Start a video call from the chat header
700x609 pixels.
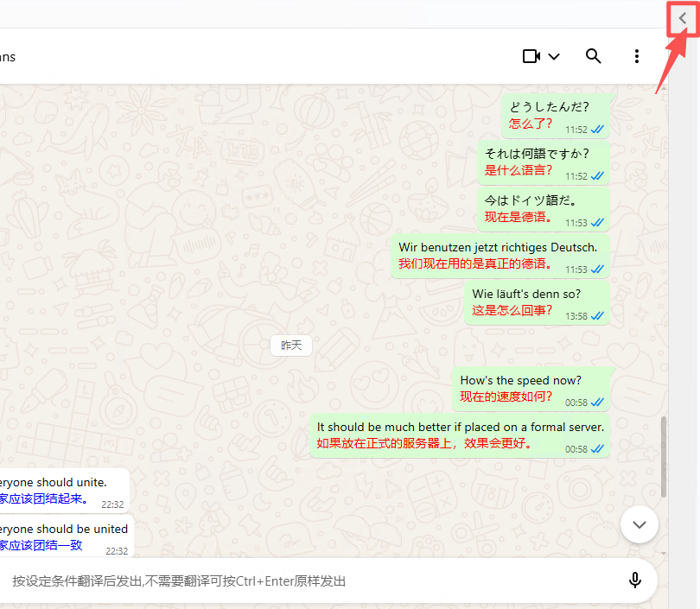531,56
